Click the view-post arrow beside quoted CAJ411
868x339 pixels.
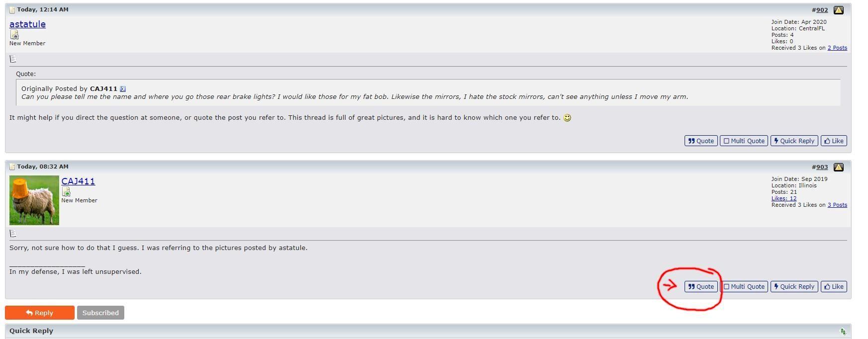pos(123,89)
